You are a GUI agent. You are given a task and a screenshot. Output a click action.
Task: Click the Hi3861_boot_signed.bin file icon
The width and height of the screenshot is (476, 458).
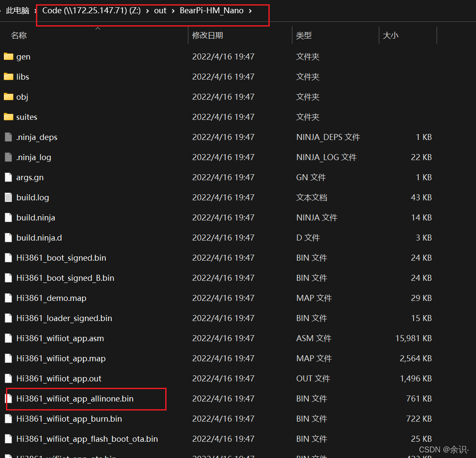[x=9, y=258]
